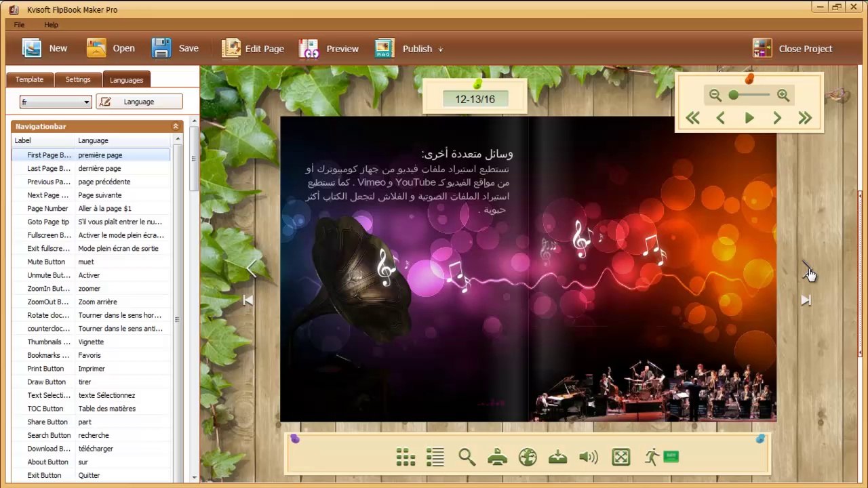Enter fullscreen with the expand icon
The width and height of the screenshot is (868, 488).
tap(621, 457)
